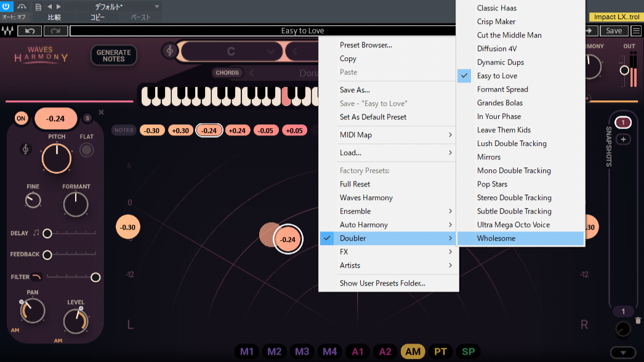Click the GENERATE NOTES button
The height and width of the screenshot is (362, 644).
click(114, 55)
